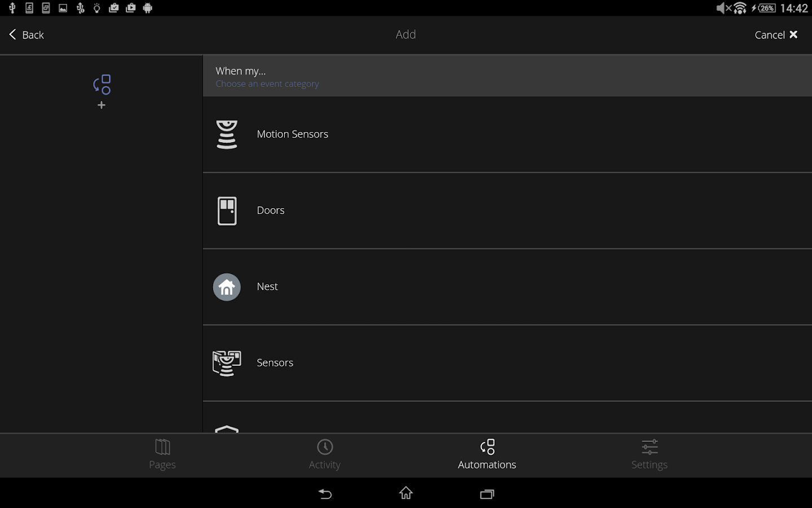Open the Pages tab
This screenshot has width=812, height=508.
(x=162, y=455)
